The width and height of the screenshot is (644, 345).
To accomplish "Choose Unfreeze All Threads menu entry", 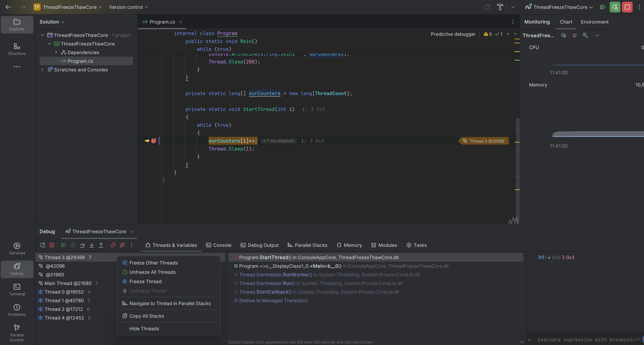I will 152,272.
